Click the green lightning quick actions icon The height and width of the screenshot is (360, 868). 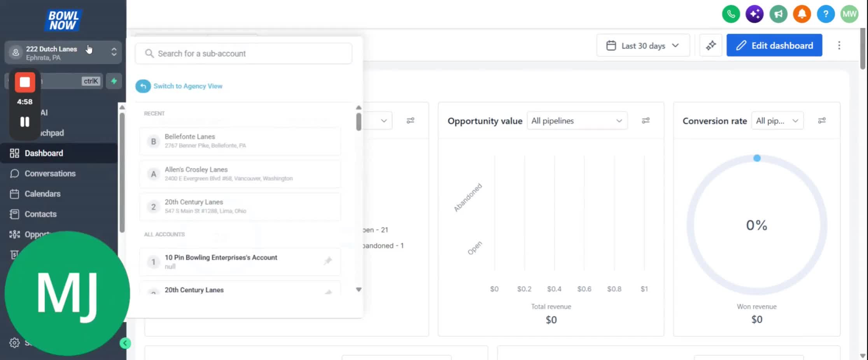click(114, 81)
